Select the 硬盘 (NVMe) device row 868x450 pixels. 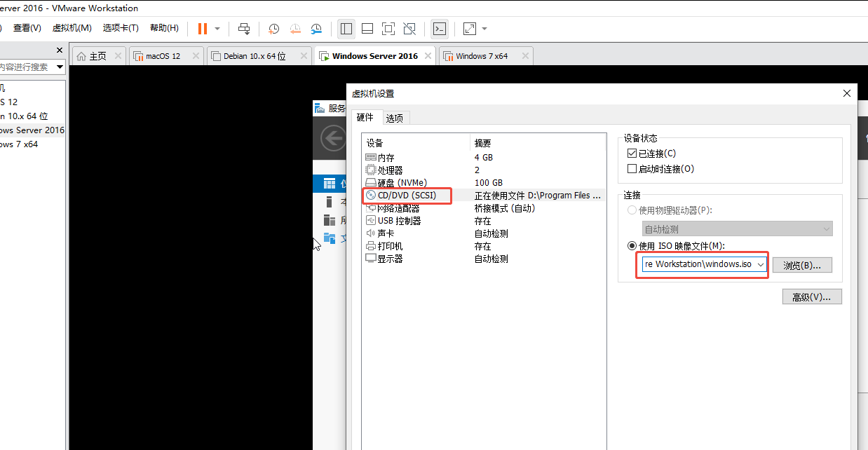coord(484,182)
